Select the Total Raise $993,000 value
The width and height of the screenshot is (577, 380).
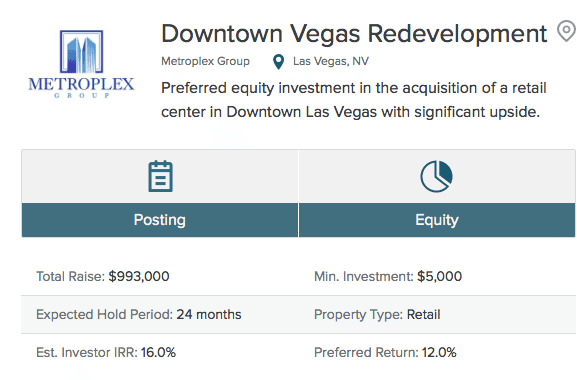[139, 276]
